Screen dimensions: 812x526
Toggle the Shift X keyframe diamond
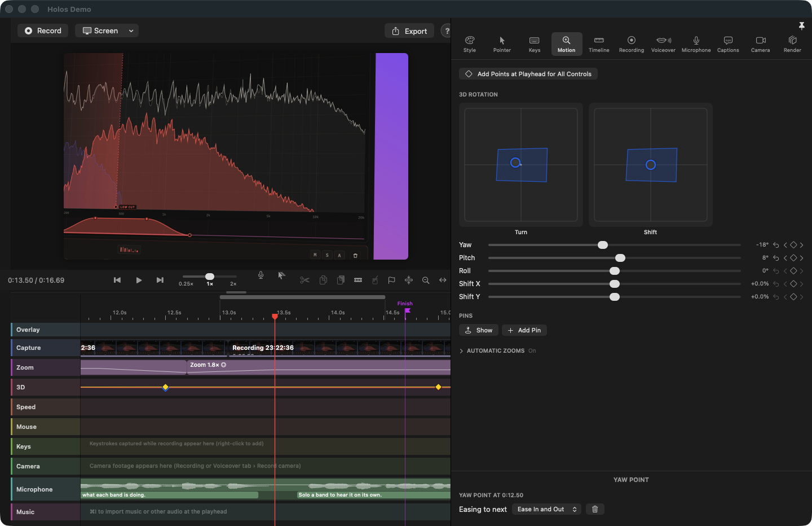(x=793, y=284)
